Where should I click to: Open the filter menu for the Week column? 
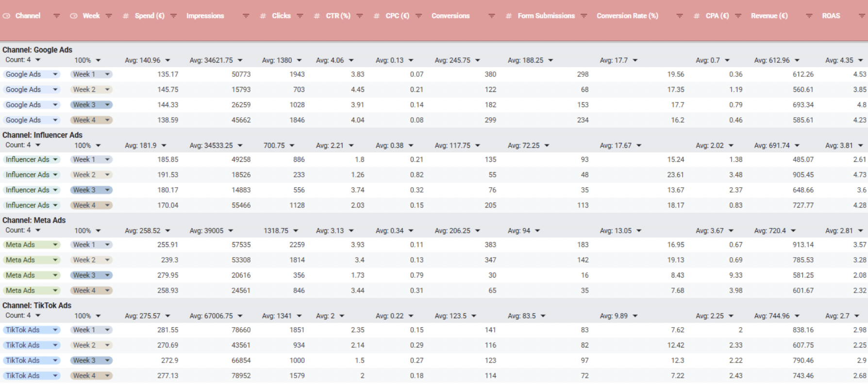(109, 16)
